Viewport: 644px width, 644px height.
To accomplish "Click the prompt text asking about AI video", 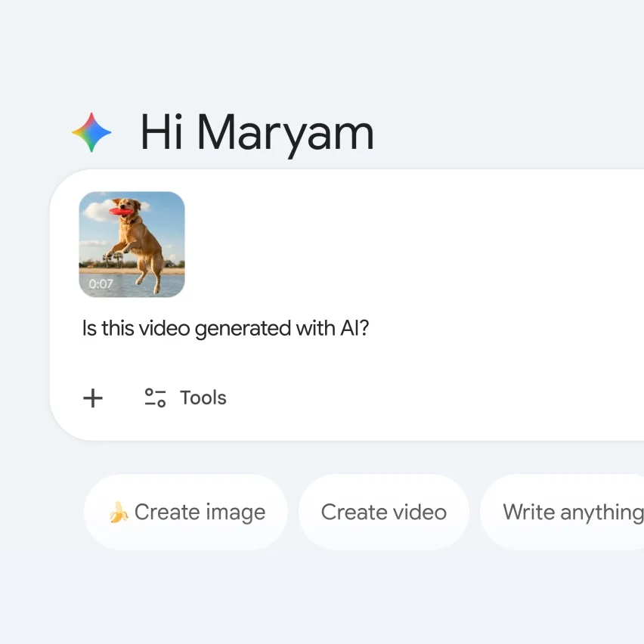I will pyautogui.click(x=224, y=328).
